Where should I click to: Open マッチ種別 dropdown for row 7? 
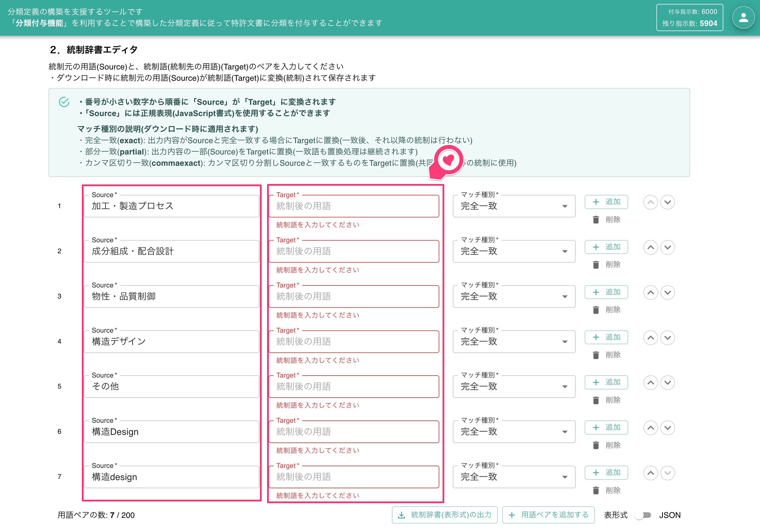pos(514,477)
